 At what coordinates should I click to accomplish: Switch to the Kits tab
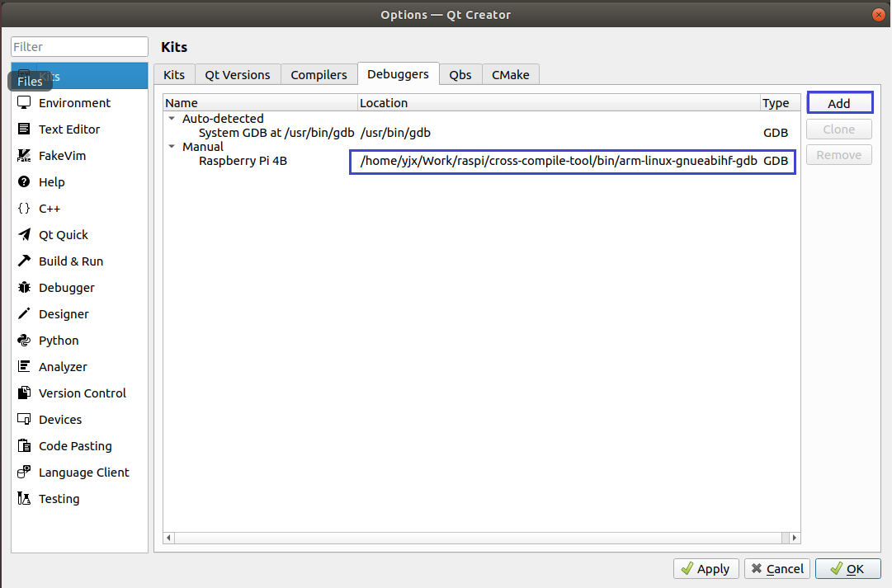[174, 74]
